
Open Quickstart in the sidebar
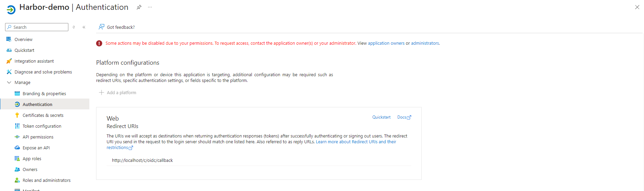pos(24,50)
